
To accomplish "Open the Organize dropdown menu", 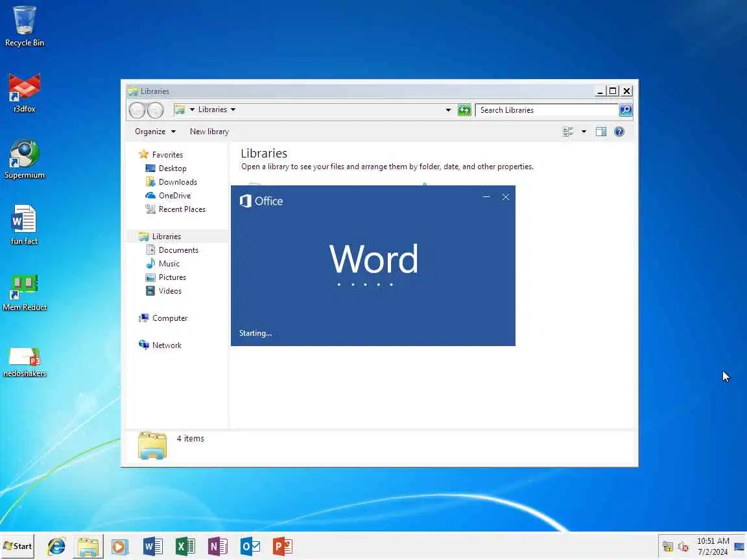I will pyautogui.click(x=155, y=132).
